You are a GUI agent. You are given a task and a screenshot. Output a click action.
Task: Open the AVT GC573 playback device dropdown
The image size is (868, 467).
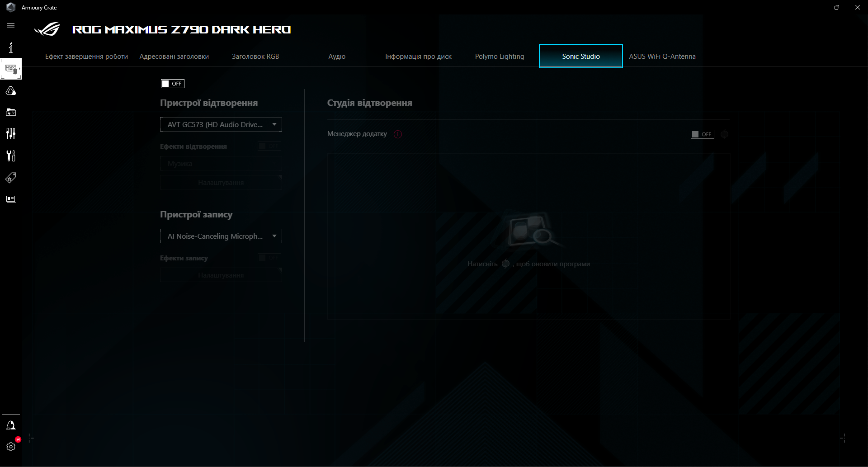pos(221,124)
